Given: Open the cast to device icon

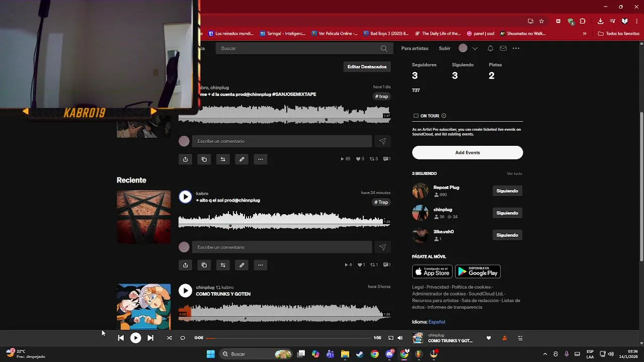Looking at the screenshot, I should click(x=390, y=338).
